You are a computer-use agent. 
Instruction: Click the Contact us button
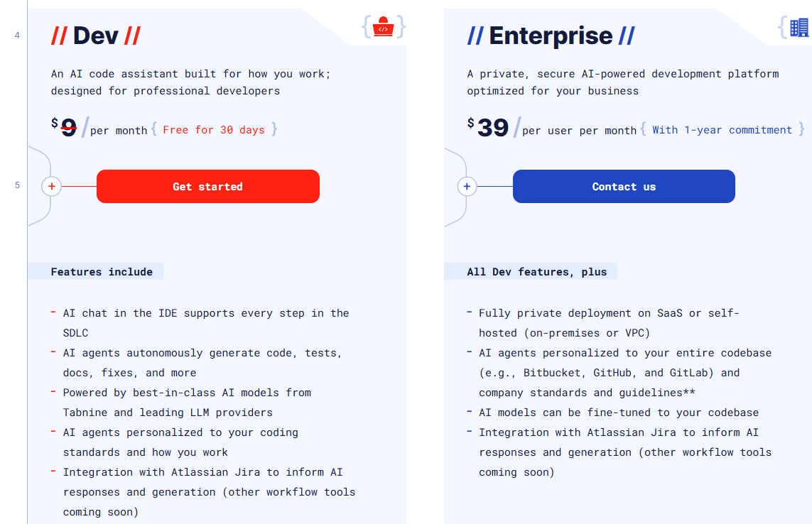click(x=624, y=186)
